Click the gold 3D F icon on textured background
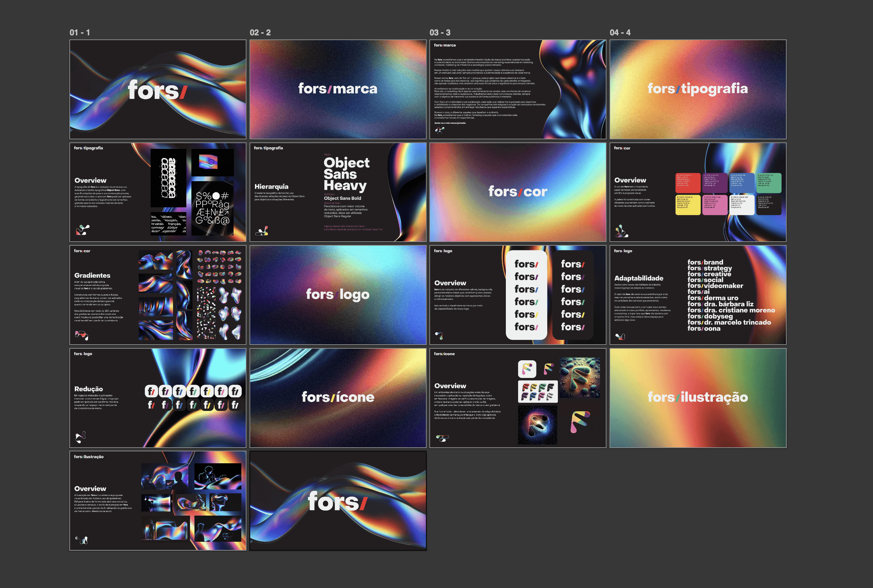 579,378
